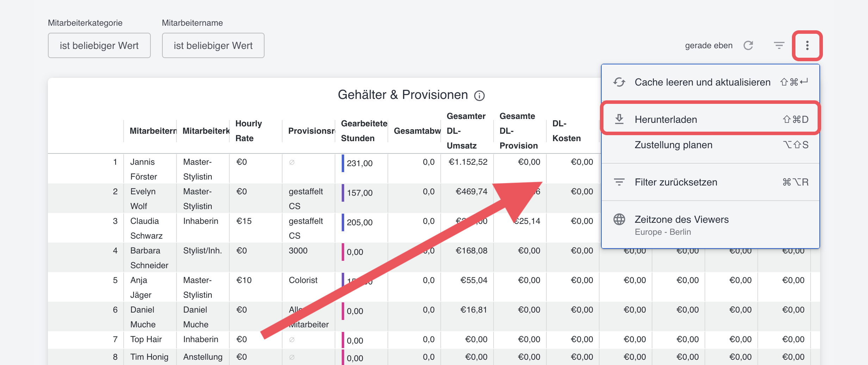The width and height of the screenshot is (868, 365).
Task: Click the 'Gesamtabw' column header
Action: click(x=414, y=131)
